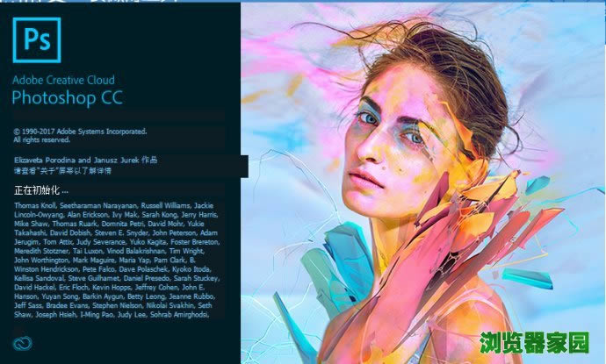Click the Creative Cloud icon at bottom left
This screenshot has width=606, height=364.
click(x=23, y=343)
